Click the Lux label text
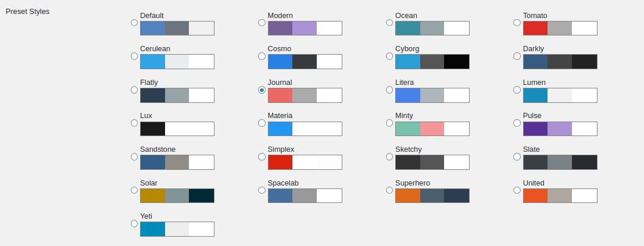The height and width of the screenshot is (246, 644). [146, 116]
